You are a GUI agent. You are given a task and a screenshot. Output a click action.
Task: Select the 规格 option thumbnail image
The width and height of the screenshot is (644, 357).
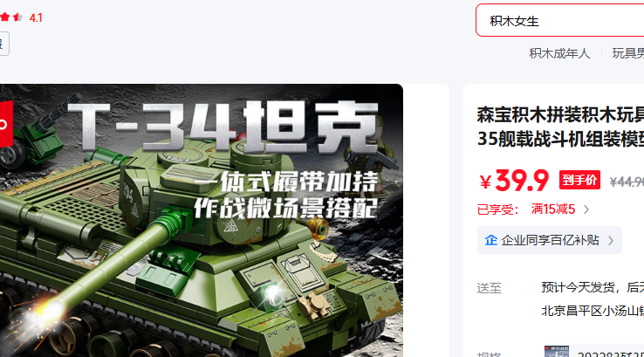click(557, 352)
